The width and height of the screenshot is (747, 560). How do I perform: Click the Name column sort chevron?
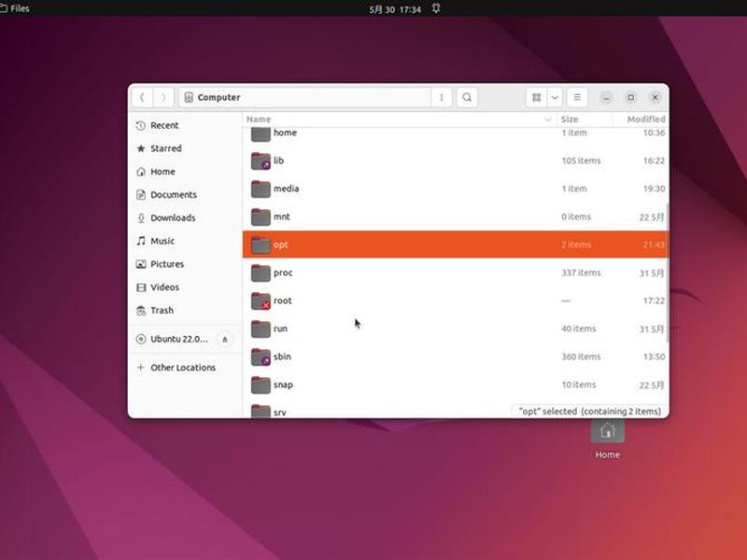point(548,119)
